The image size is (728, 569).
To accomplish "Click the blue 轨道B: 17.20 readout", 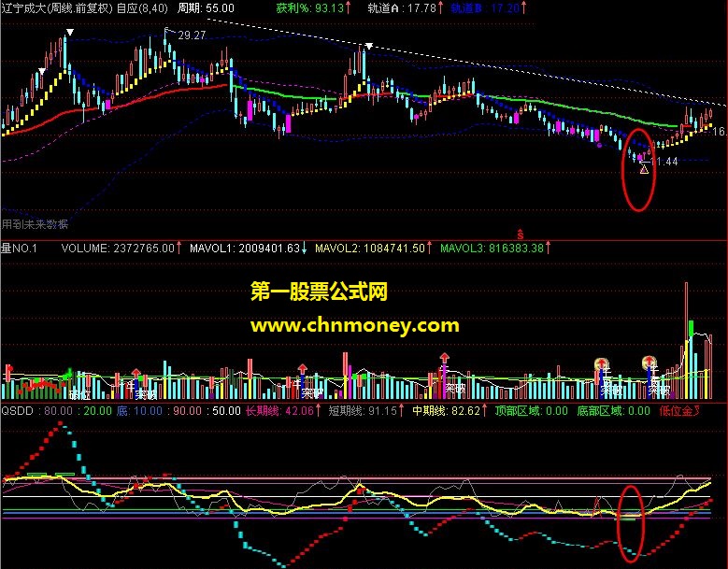I will [489, 7].
